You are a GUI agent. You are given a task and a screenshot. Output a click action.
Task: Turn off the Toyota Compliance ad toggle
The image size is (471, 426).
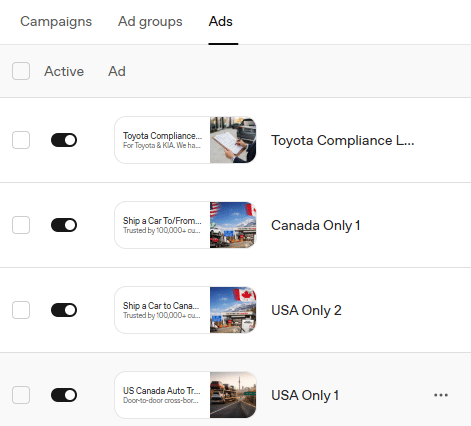coord(64,140)
